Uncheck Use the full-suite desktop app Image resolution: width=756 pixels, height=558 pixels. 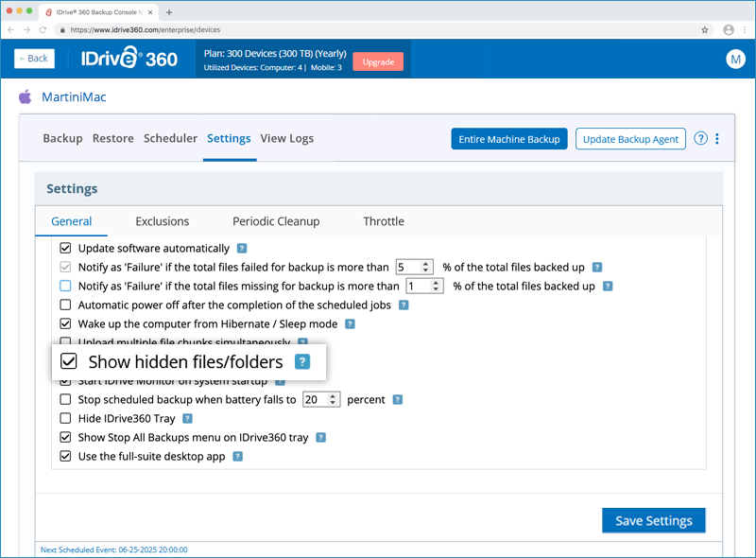coord(65,456)
